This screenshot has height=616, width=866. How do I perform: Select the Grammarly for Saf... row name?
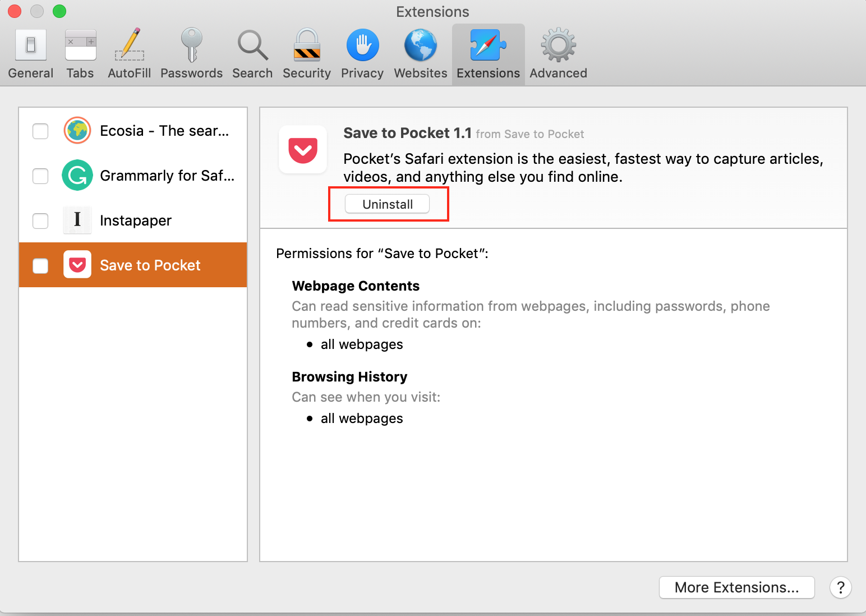[x=167, y=176]
